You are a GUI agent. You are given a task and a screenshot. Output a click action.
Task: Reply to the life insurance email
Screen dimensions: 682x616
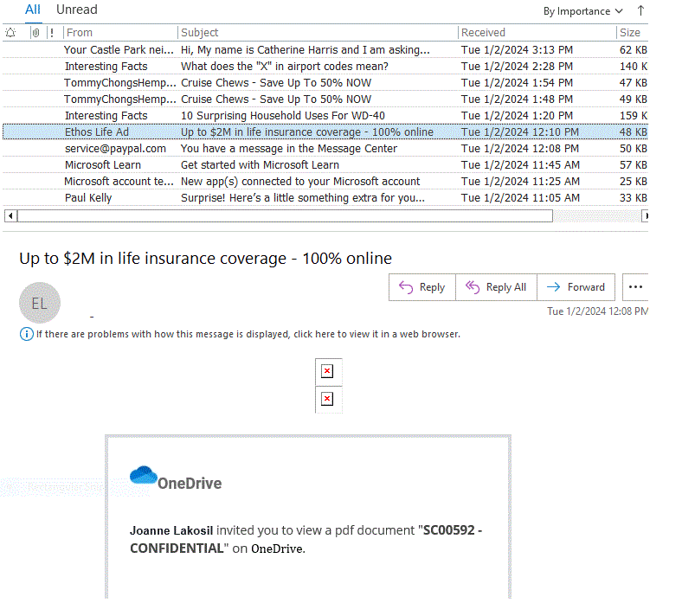coord(421,287)
